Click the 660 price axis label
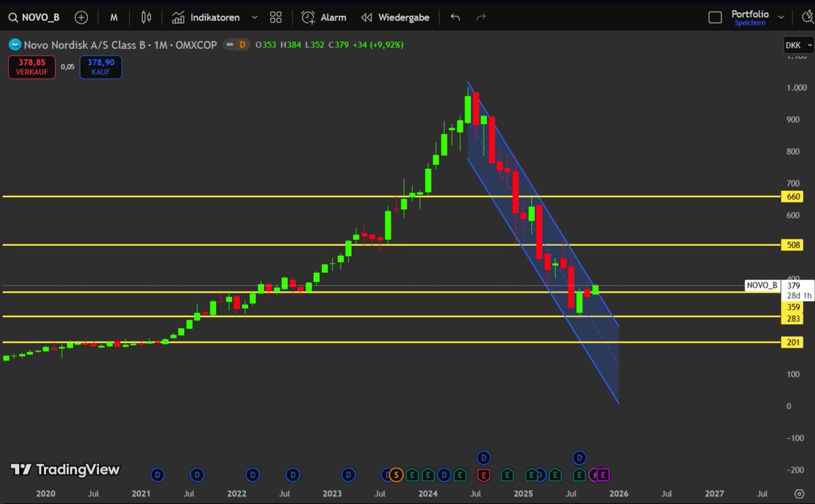815x504 pixels. tap(792, 196)
